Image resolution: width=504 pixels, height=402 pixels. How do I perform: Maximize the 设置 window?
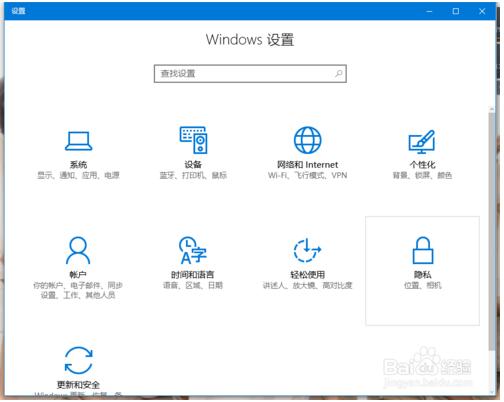click(x=456, y=11)
